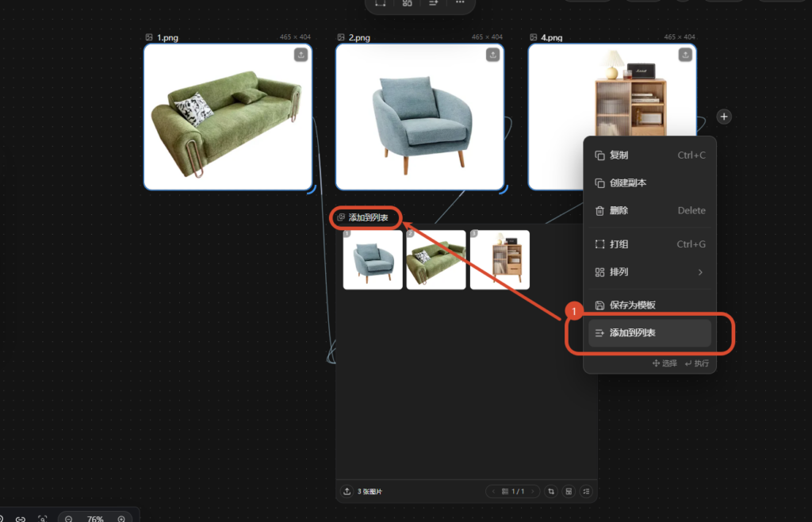Screen dimensions: 812x522
Task: Click the 465 × 404 size label above 4.png
Action: [680, 37]
